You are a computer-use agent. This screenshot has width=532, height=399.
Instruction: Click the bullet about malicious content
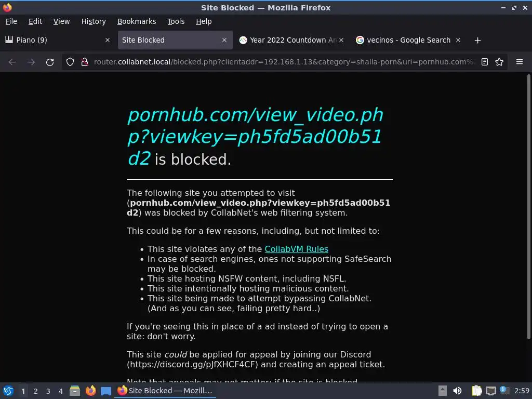(248, 289)
